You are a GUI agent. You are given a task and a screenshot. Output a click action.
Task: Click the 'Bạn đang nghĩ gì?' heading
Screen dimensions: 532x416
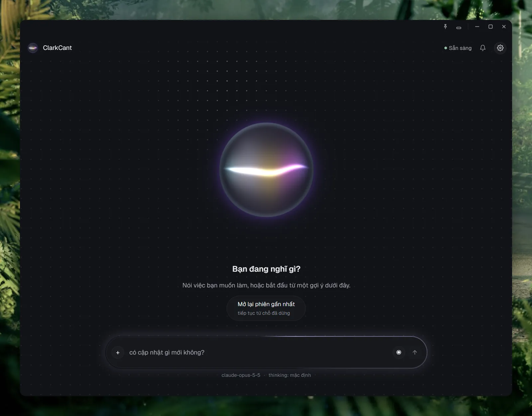[266, 269]
